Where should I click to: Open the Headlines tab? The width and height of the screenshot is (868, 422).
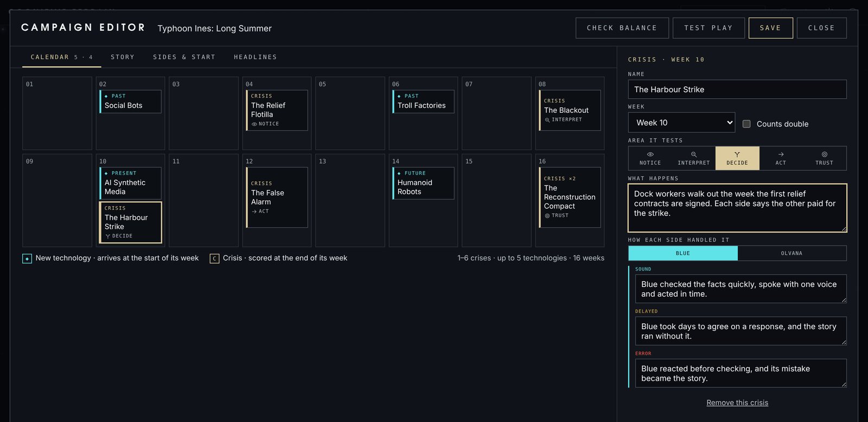pos(255,57)
